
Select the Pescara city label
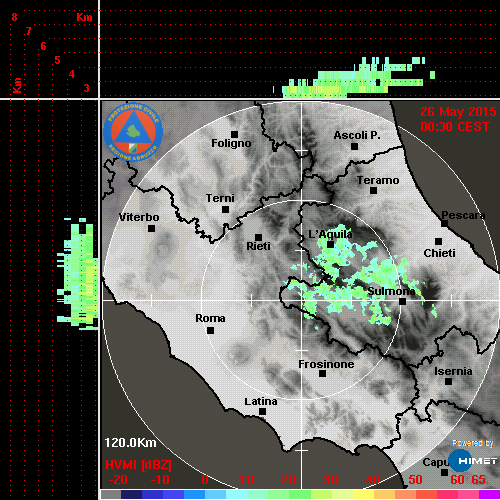click(x=463, y=215)
